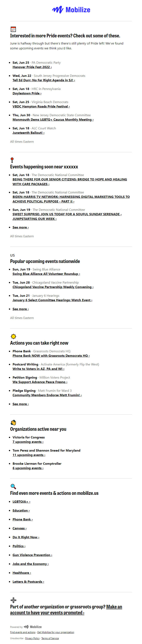
Task: Click the magnifying glass icon
Action: point(13,486)
